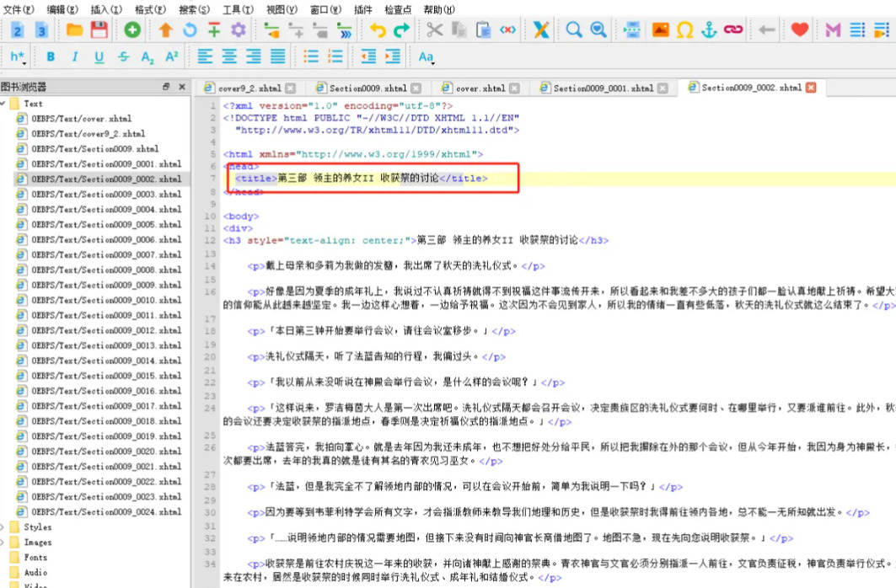The width and height of the screenshot is (896, 588).
Task: Insert image using the picture icon
Action: coord(660,30)
